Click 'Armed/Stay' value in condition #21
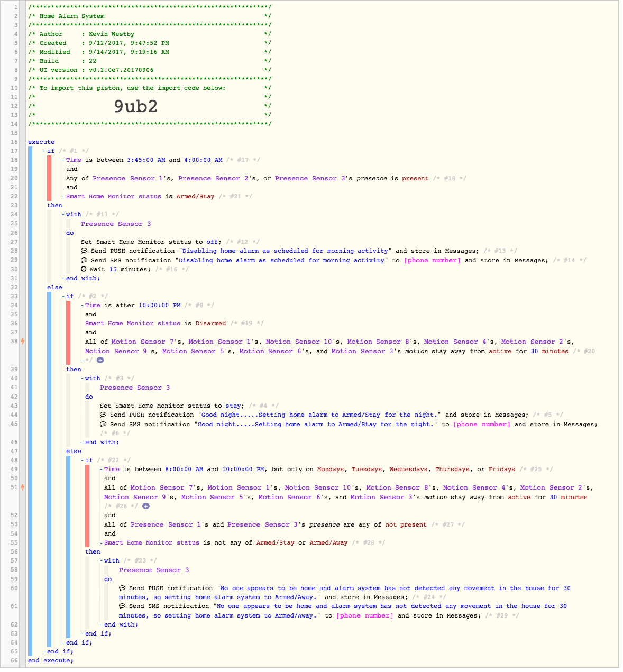Screen dimensions: 623x672 [x=195, y=196]
